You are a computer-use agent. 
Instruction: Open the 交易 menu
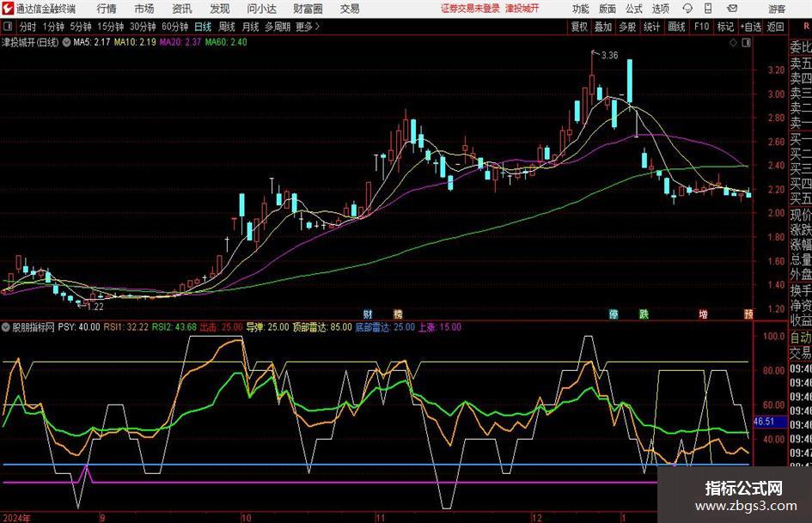click(350, 9)
